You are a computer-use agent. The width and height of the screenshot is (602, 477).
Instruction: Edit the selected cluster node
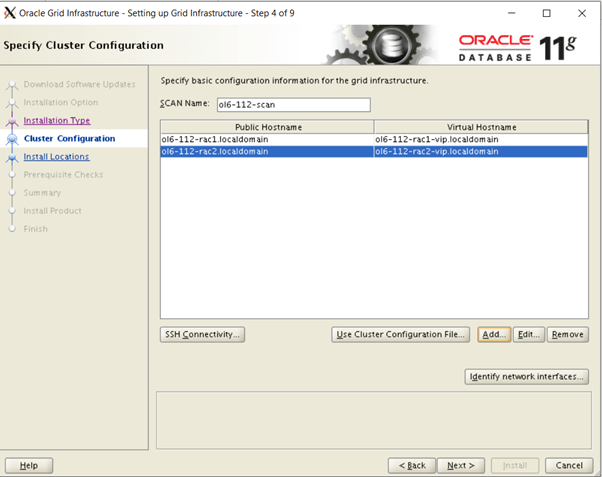(x=528, y=335)
